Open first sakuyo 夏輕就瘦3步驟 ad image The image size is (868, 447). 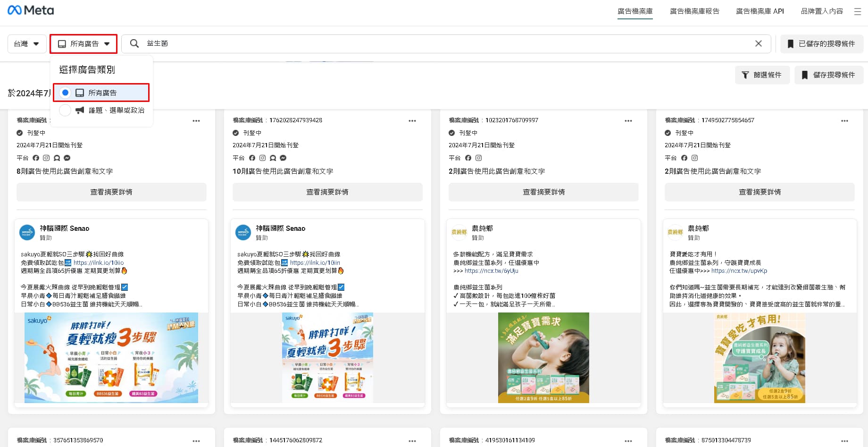[111, 358]
